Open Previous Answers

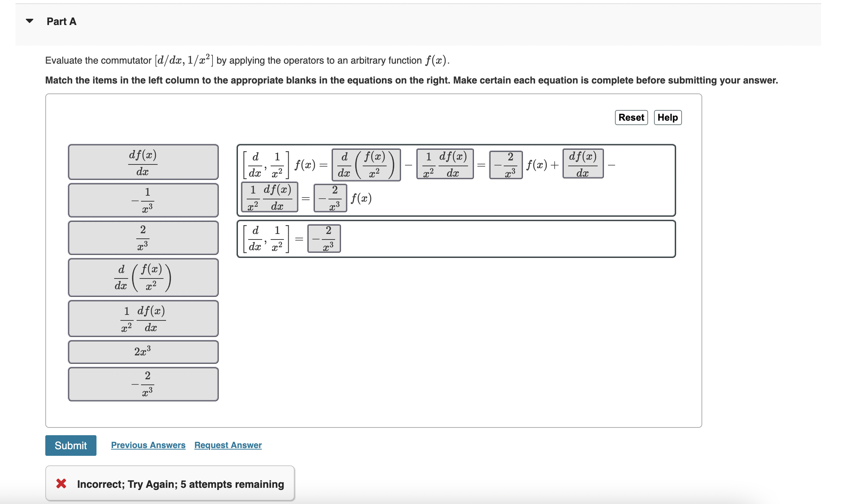coord(148,445)
